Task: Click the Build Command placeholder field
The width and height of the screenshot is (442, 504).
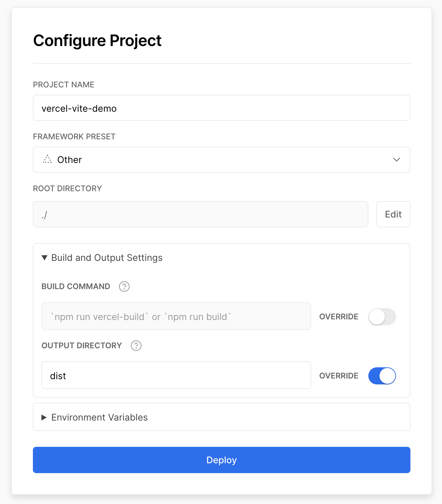Action: (x=176, y=316)
